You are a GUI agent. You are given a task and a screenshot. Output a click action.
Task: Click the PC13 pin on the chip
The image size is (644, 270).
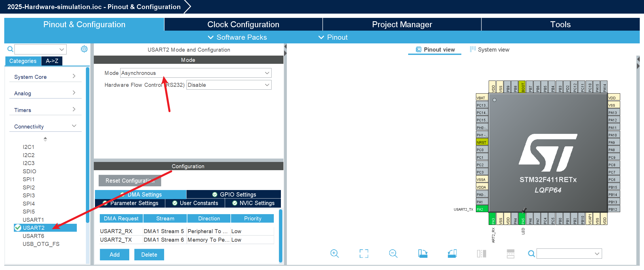tap(482, 105)
